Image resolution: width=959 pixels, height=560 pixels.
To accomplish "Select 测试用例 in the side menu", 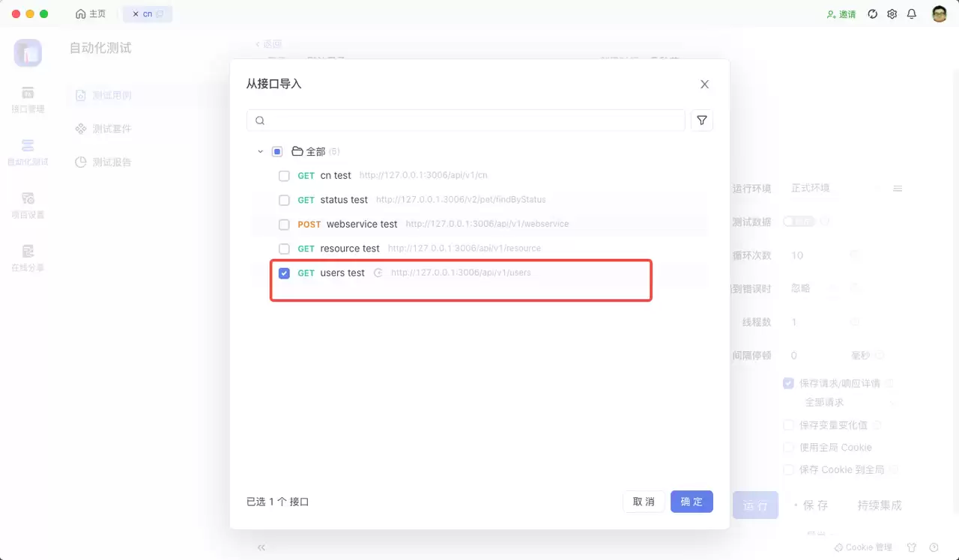I will (104, 96).
